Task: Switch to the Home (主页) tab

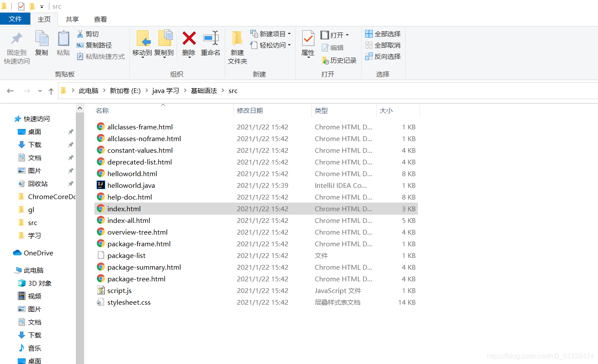Action: pos(44,19)
